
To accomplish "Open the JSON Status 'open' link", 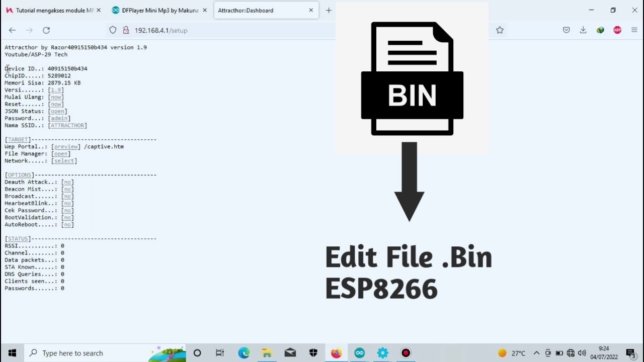I will coord(57,111).
